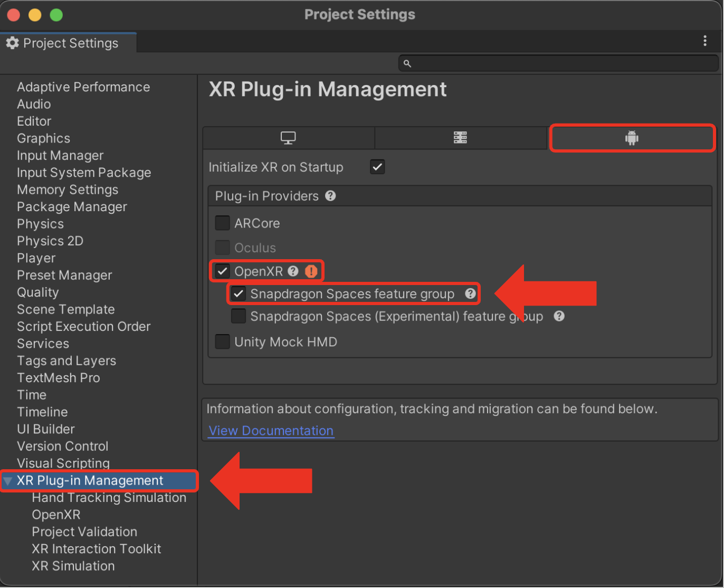Open Audio settings
The width and height of the screenshot is (724, 588).
[x=34, y=104]
